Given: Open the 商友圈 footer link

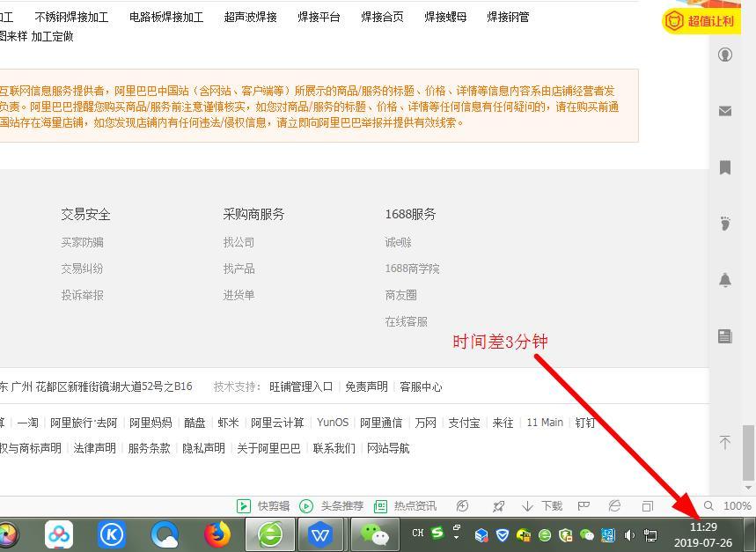Looking at the screenshot, I should coord(400,295).
